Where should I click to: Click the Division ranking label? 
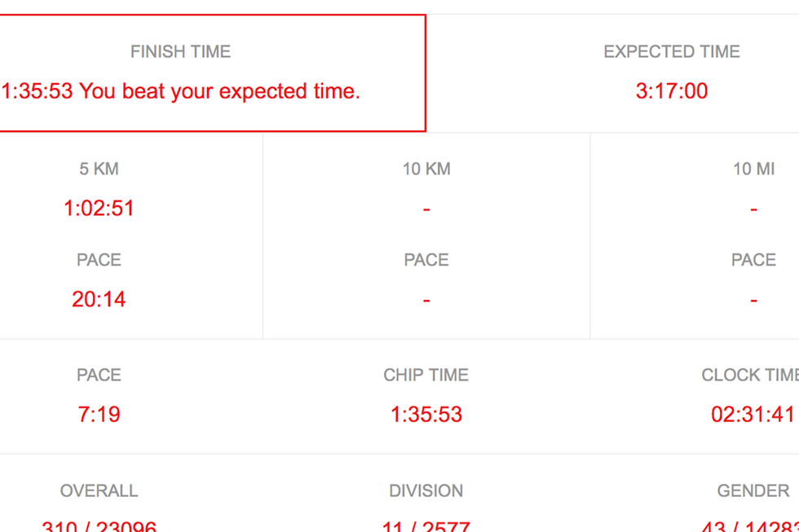tap(426, 490)
